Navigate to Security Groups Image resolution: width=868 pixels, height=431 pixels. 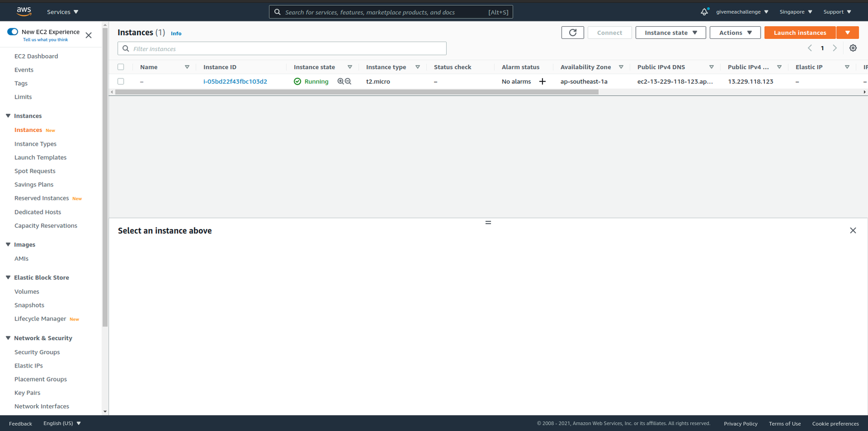point(37,352)
